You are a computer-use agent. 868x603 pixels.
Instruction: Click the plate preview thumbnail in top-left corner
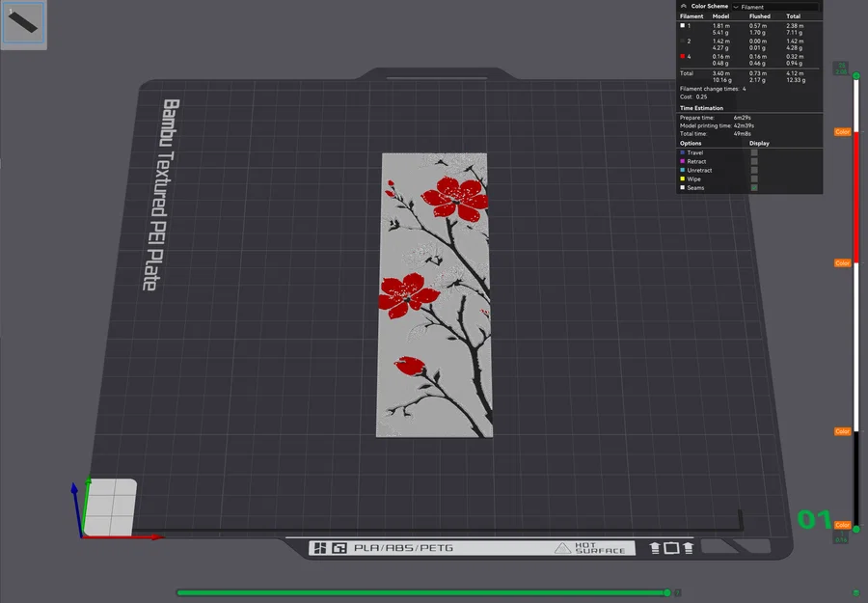24,24
